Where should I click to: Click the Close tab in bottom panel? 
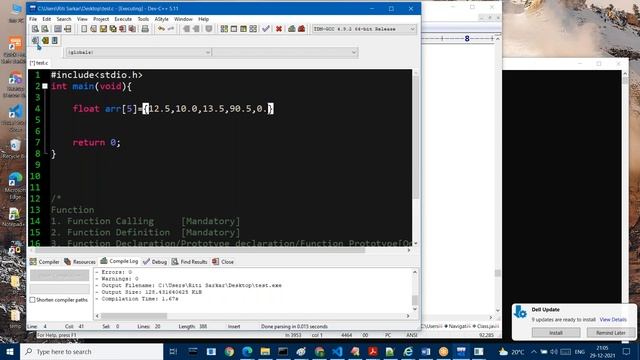coord(223,262)
